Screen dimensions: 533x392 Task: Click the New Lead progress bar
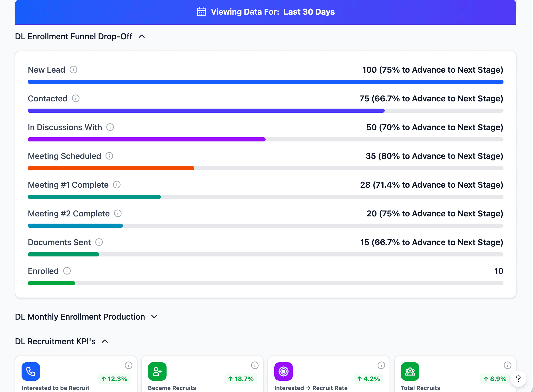pyautogui.click(x=265, y=82)
